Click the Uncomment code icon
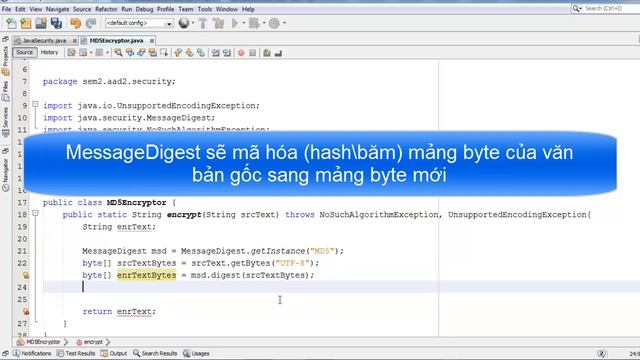This screenshot has width=640, height=360. (278, 53)
